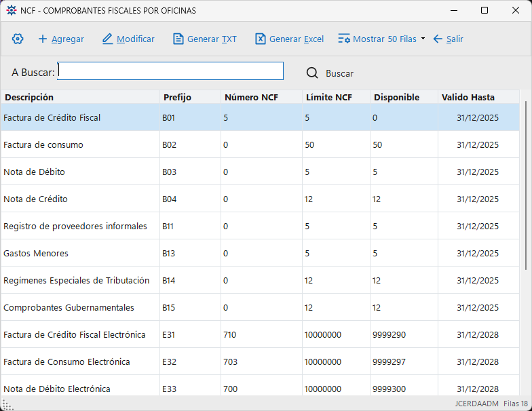
Task: Select Factura de Consumo Electrónica row
Action: (261, 361)
